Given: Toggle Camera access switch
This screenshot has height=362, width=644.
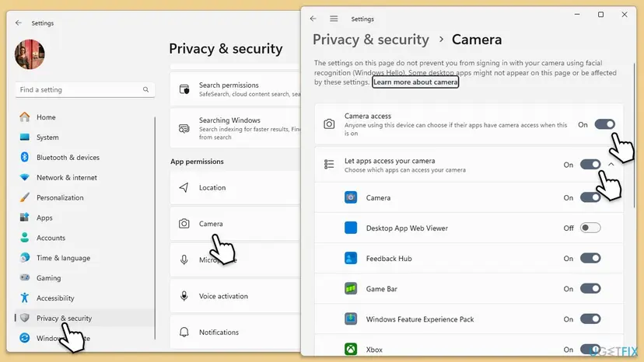Looking at the screenshot, I should pyautogui.click(x=604, y=124).
